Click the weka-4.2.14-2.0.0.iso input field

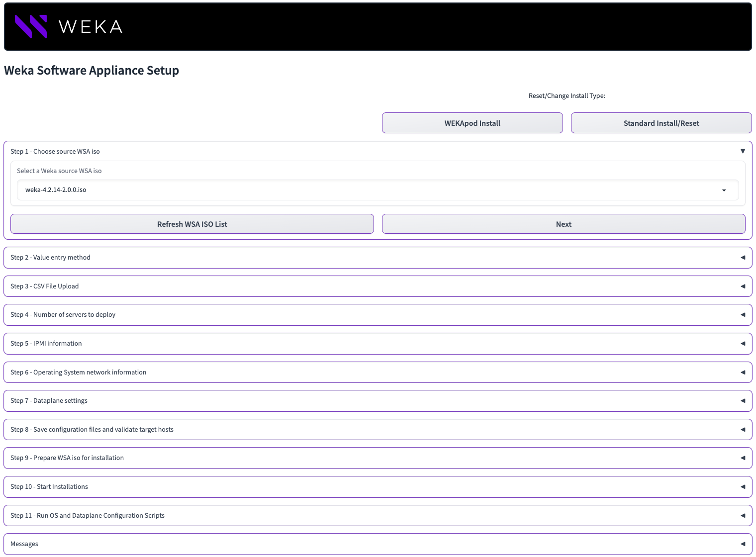pyautogui.click(x=348, y=190)
